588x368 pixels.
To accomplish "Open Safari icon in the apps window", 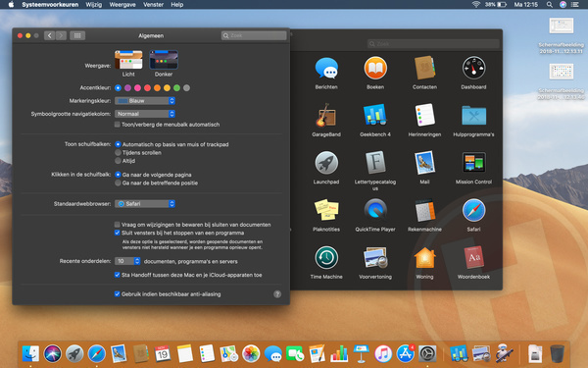I will [473, 210].
